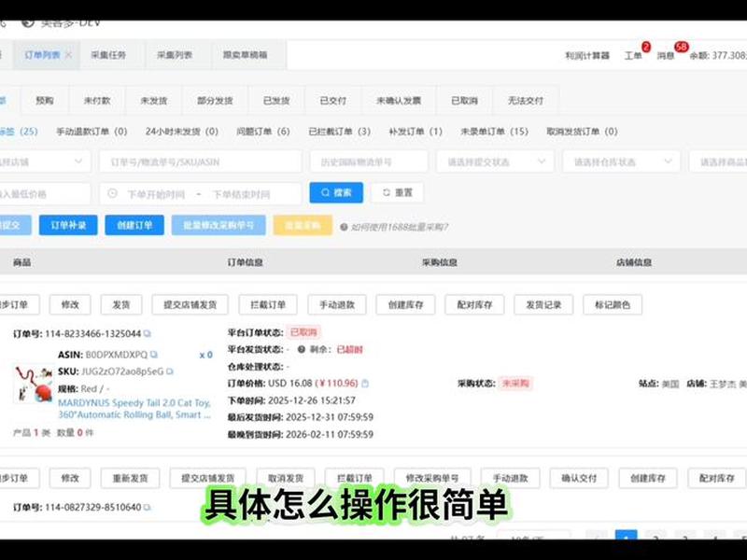The width and height of the screenshot is (747, 560).
Task: Select the 订单列表 tab
Action: point(42,55)
